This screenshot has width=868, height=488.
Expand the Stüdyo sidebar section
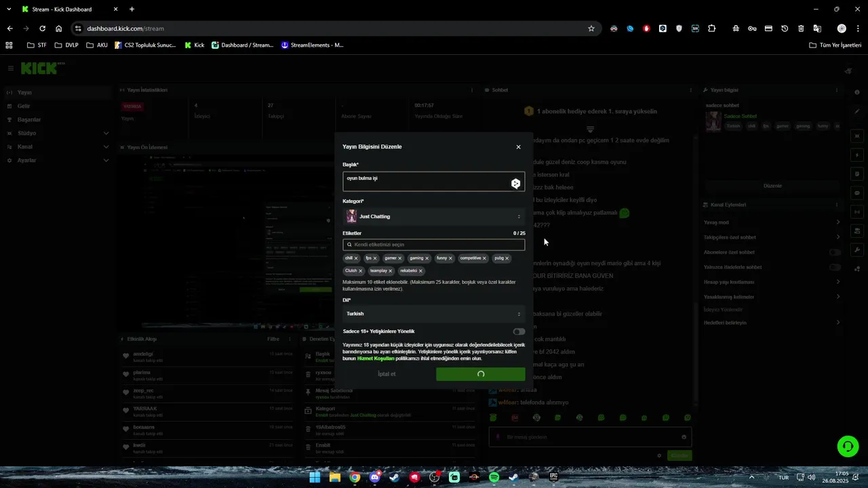pyautogui.click(x=58, y=134)
